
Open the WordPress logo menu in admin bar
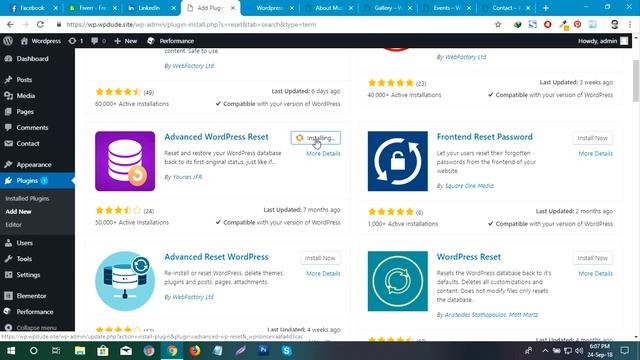point(8,41)
